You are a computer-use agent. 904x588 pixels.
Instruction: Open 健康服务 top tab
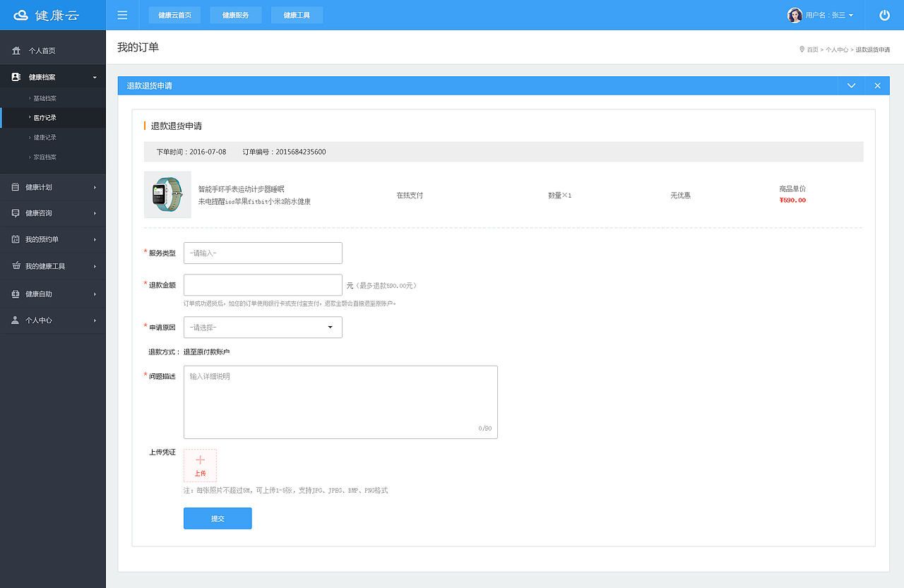pos(236,15)
